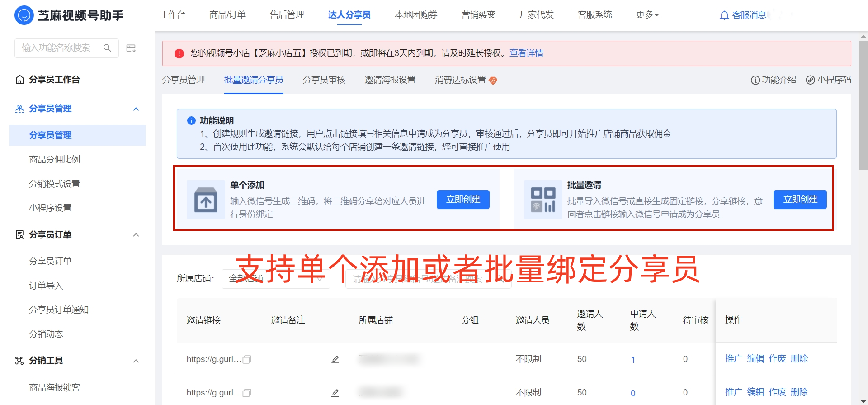Select 分享员管理 sub-item in the sidebar
Image resolution: width=868 pixels, height=405 pixels.
point(77,135)
